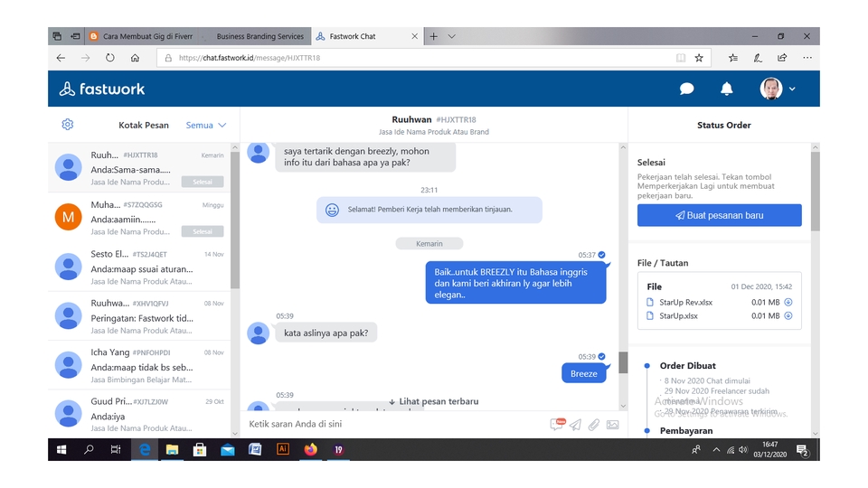Image resolution: width=868 pixels, height=488 pixels.
Task: Click the chat scrollbar thumb
Action: [x=623, y=362]
